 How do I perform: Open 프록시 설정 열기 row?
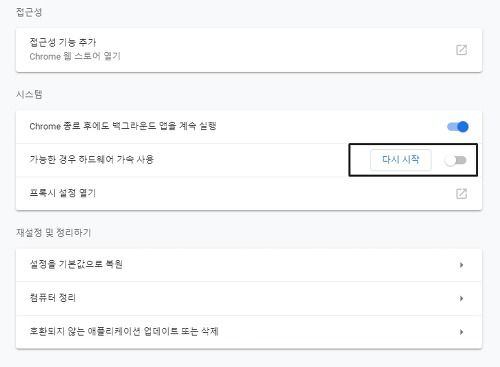point(249,194)
